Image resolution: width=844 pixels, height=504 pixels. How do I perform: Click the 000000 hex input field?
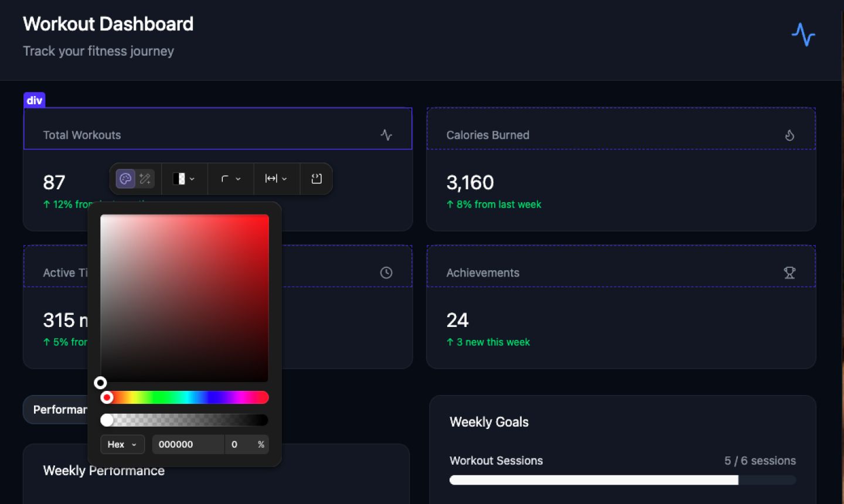click(188, 444)
